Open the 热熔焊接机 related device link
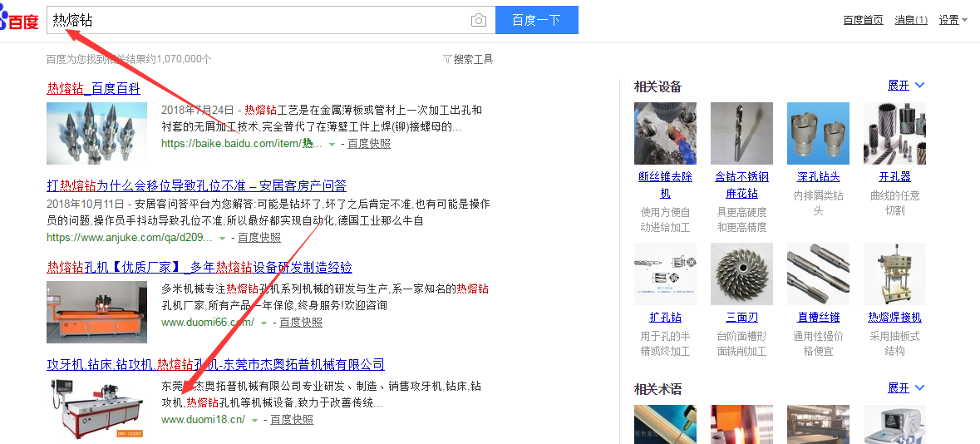Viewport: 980px width, 444px height. [894, 317]
